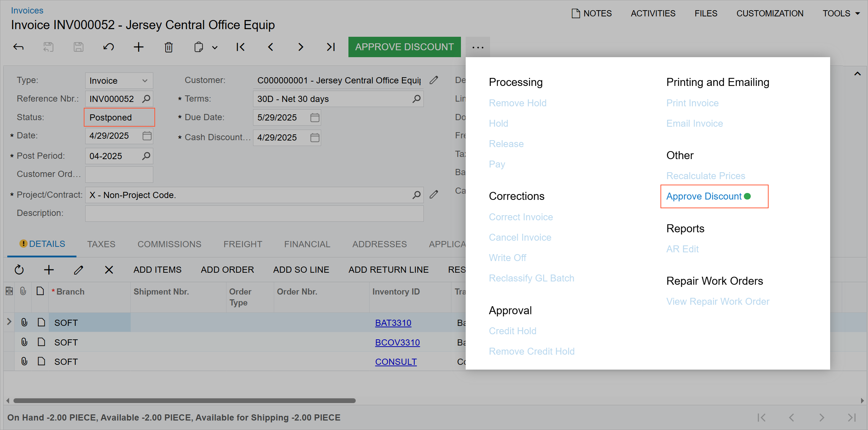Click into the Description field
Image resolution: width=868 pixels, height=430 pixels.
click(x=254, y=213)
